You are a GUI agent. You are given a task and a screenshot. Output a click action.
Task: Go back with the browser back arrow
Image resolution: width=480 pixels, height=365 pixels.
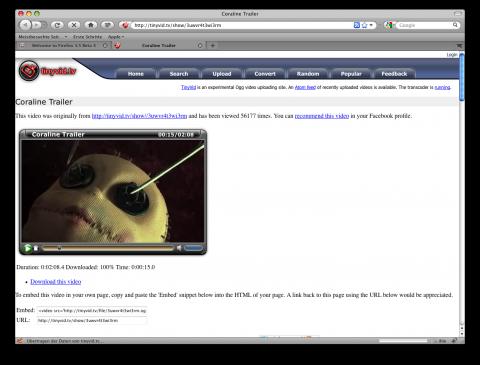25,25
